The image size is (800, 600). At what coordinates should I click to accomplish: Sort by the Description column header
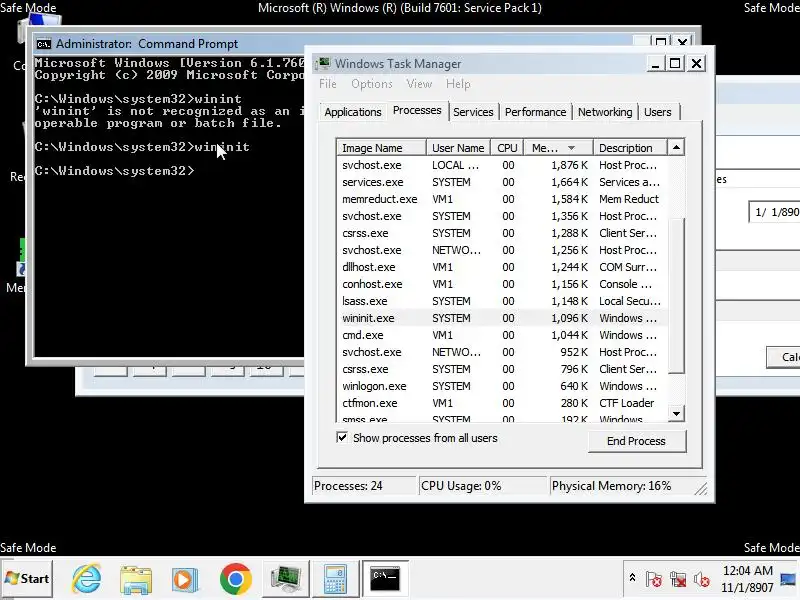(x=630, y=148)
